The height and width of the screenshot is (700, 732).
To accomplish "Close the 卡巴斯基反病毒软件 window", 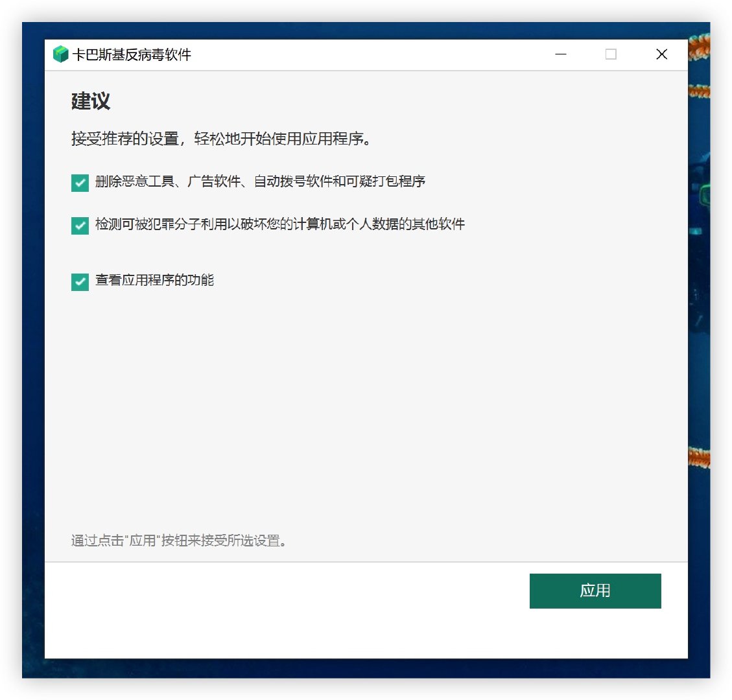I will click(x=661, y=54).
